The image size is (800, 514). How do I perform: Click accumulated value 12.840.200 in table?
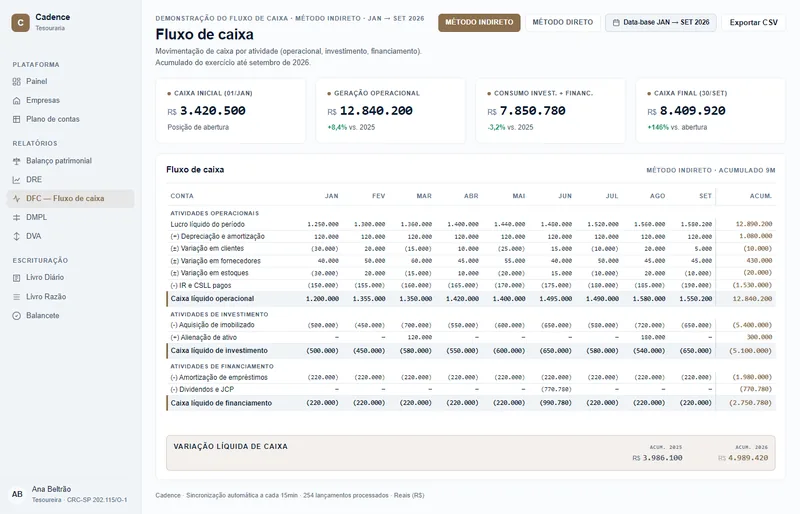point(752,299)
